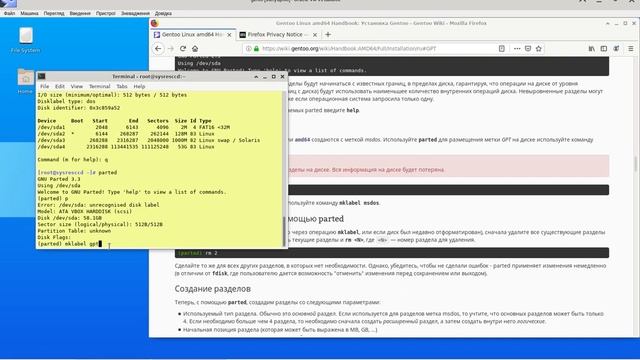Open VirtualBox Довідка menu
Viewport: 640px width, 360px height.
point(163,13)
